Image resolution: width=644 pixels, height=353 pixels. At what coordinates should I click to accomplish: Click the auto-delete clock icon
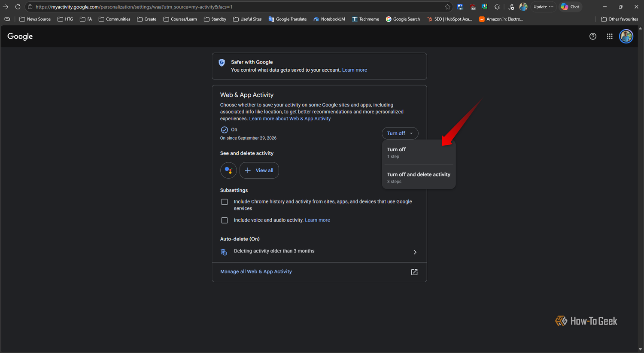point(224,252)
